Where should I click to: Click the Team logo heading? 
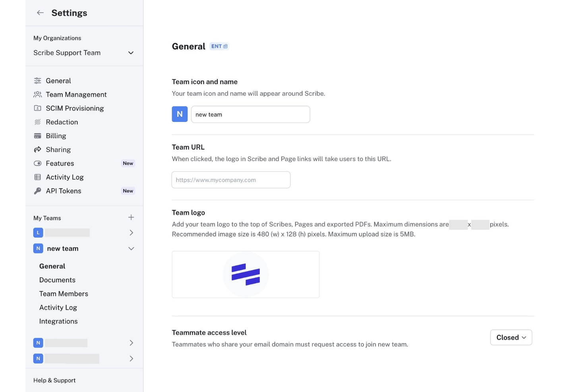pyautogui.click(x=188, y=212)
